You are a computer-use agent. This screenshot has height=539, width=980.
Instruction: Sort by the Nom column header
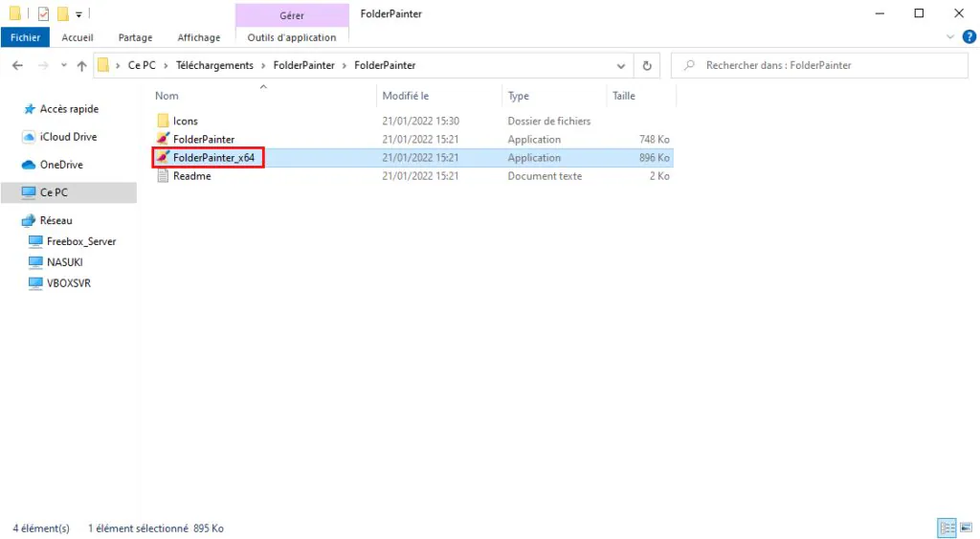(x=167, y=96)
